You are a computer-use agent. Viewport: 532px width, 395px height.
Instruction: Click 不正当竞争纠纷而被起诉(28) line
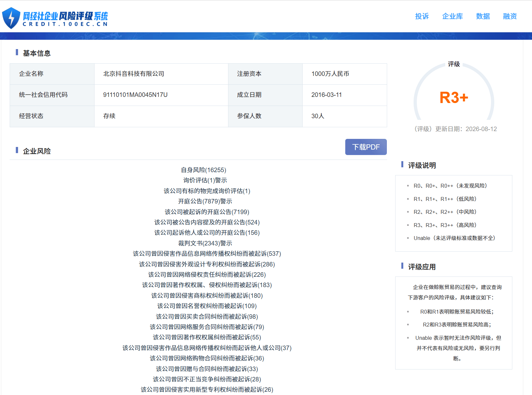(x=207, y=379)
